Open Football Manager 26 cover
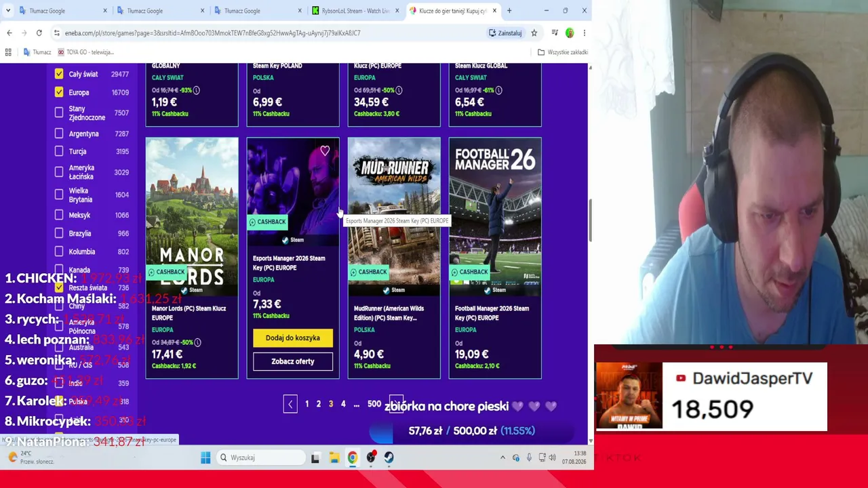This screenshot has height=488, width=868. click(495, 217)
